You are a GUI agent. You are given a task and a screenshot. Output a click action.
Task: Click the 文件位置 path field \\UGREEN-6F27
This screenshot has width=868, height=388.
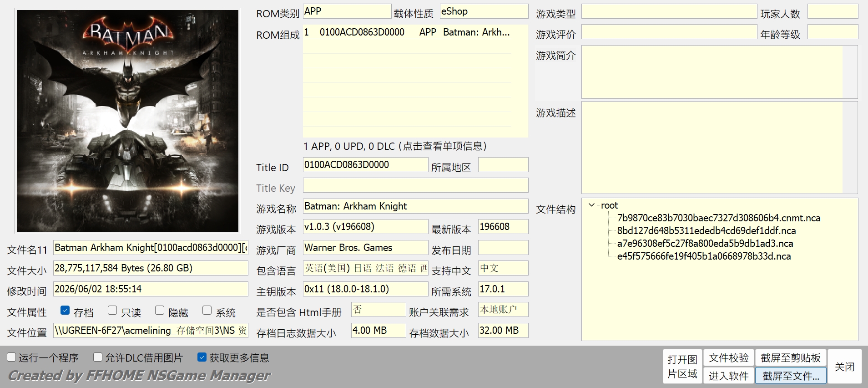(x=151, y=331)
